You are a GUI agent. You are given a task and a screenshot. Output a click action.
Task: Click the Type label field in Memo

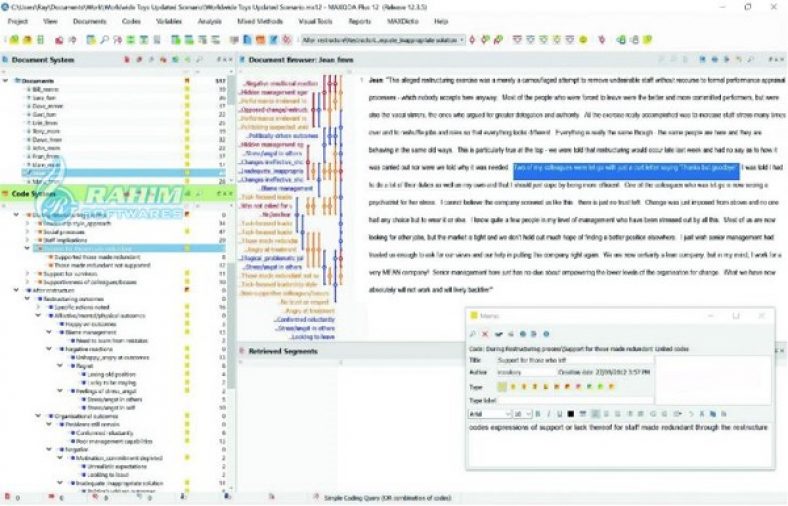tap(574, 400)
